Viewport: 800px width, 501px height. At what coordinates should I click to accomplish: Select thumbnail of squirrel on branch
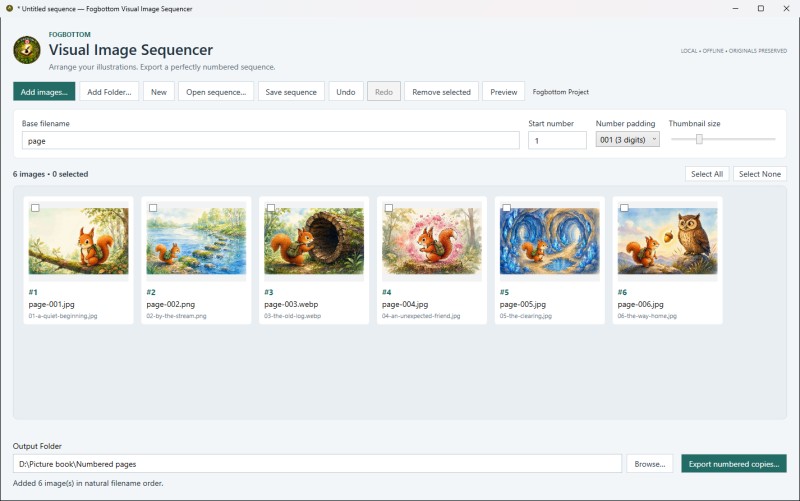[79, 241]
